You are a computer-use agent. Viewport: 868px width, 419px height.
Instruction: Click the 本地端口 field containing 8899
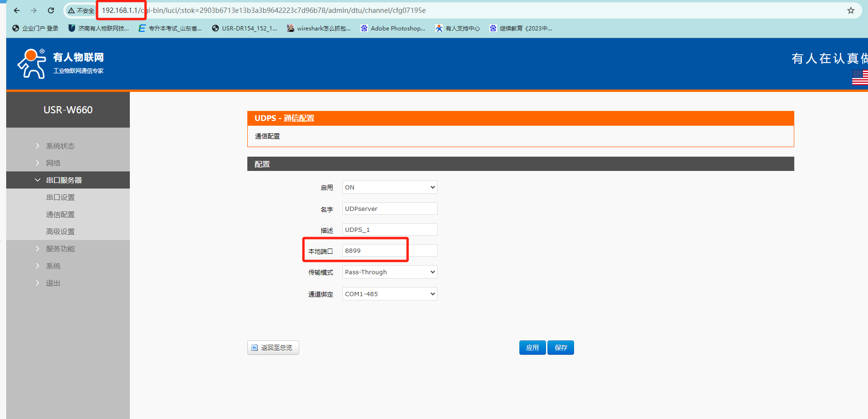tap(390, 250)
